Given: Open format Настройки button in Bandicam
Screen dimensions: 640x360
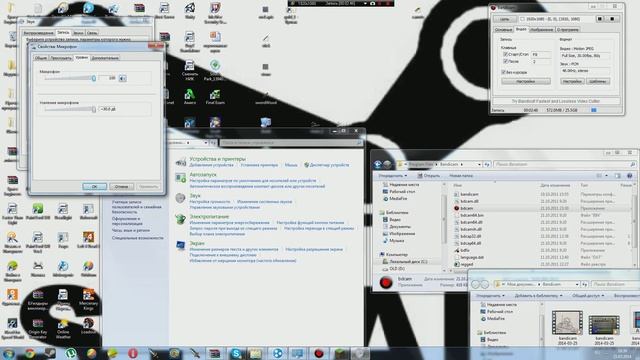Looking at the screenshot, I should 572,81.
